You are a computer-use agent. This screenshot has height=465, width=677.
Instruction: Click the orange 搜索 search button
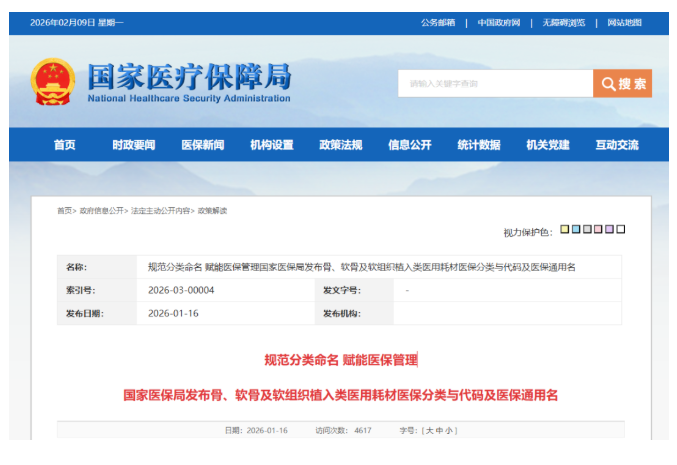coord(622,84)
